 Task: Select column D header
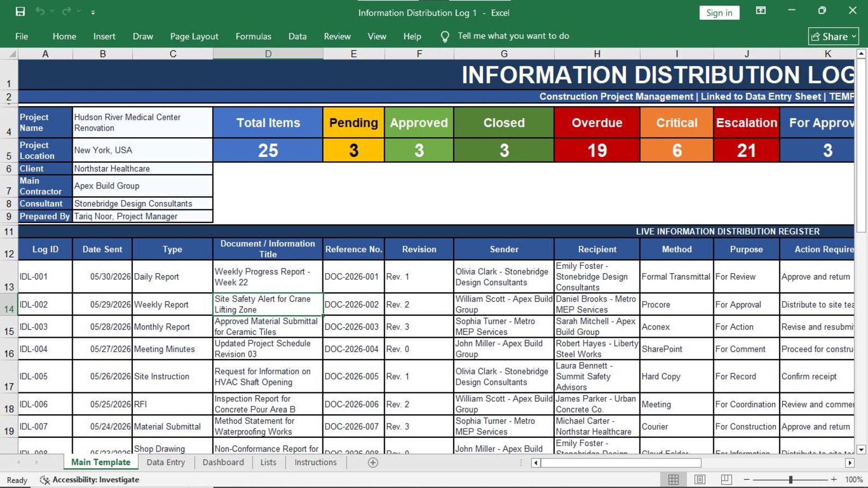tap(268, 54)
